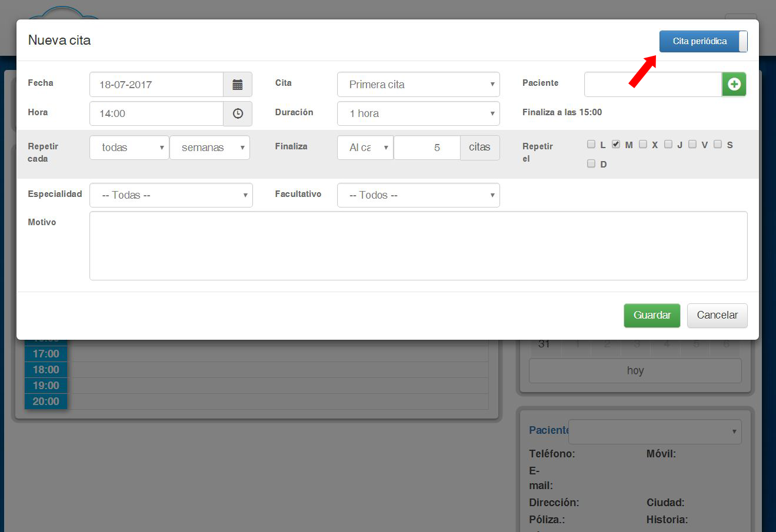Check the V (viernes) checkbox
Image resolution: width=776 pixels, height=532 pixels.
pyautogui.click(x=692, y=144)
